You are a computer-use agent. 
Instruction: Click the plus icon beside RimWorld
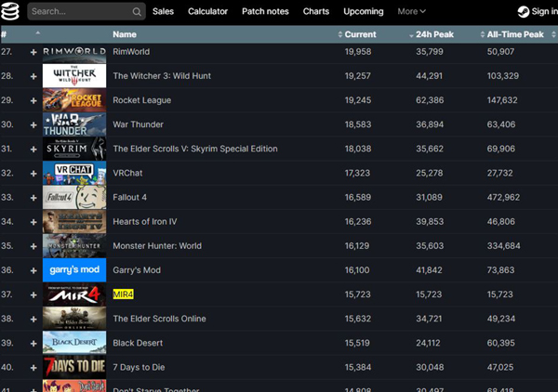pos(33,52)
